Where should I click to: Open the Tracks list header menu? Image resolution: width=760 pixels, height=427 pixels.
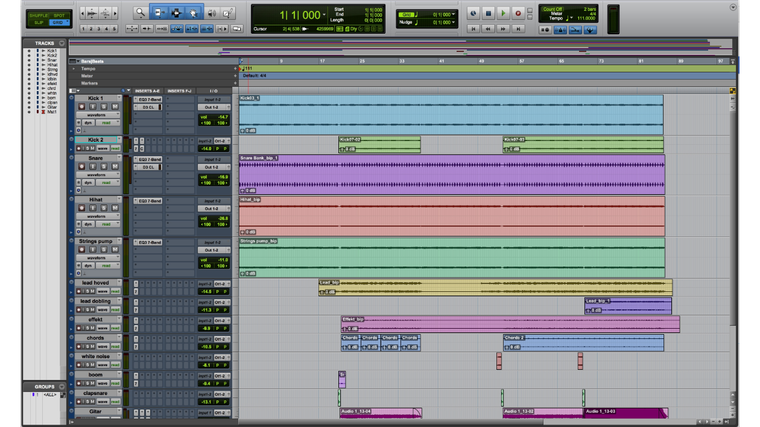45,43
